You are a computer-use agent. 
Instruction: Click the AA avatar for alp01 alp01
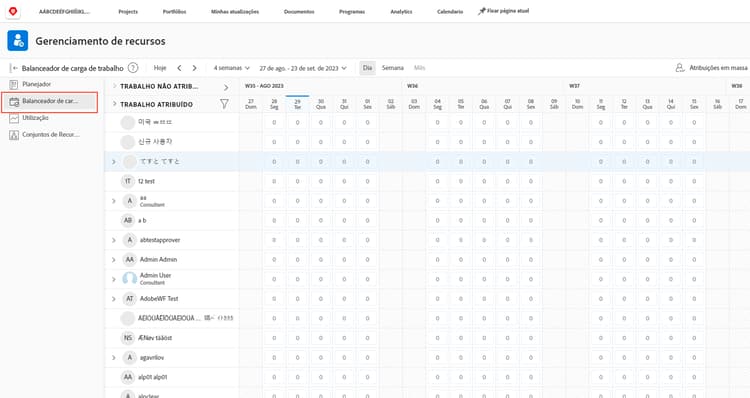click(128, 377)
